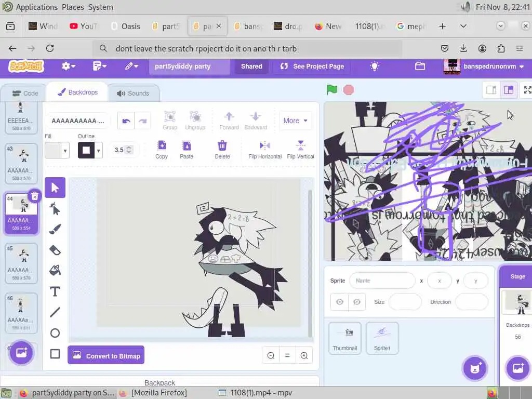532x399 pixels.
Task: Add new backdrop from costume list
Action: coord(21,353)
